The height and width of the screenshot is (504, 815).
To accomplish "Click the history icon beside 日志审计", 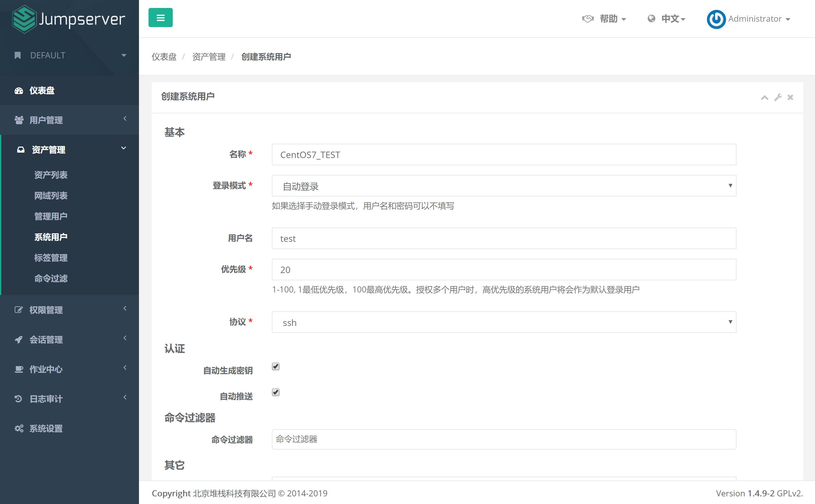I will (18, 399).
